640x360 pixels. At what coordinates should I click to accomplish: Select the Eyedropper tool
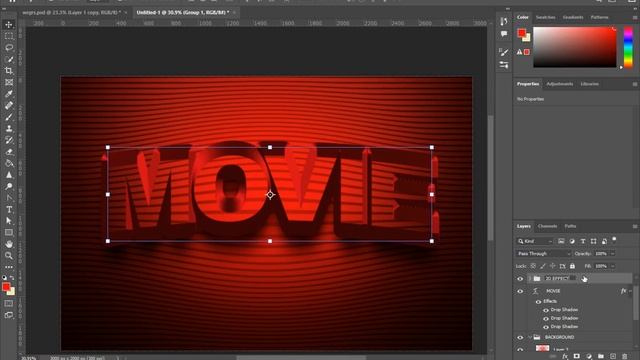pyautogui.click(x=9, y=94)
